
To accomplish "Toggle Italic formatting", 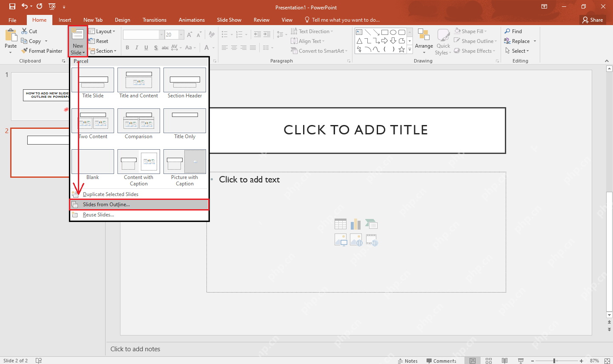I will point(137,48).
